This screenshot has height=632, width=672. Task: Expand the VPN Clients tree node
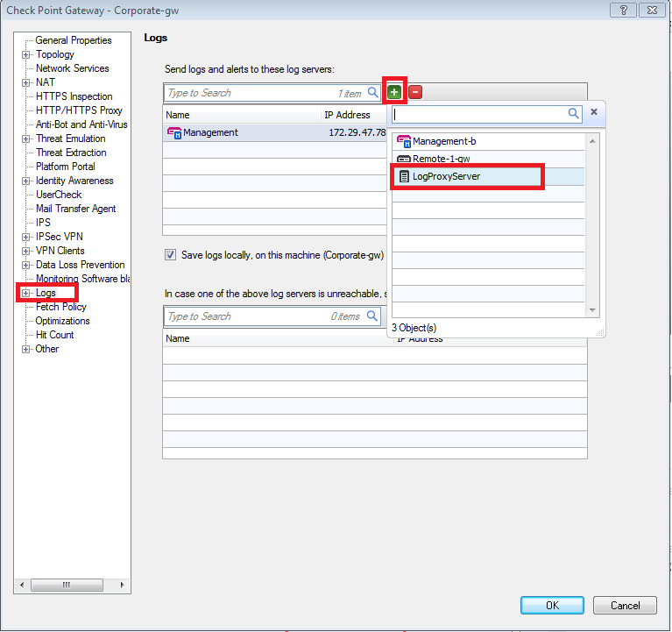click(x=25, y=252)
